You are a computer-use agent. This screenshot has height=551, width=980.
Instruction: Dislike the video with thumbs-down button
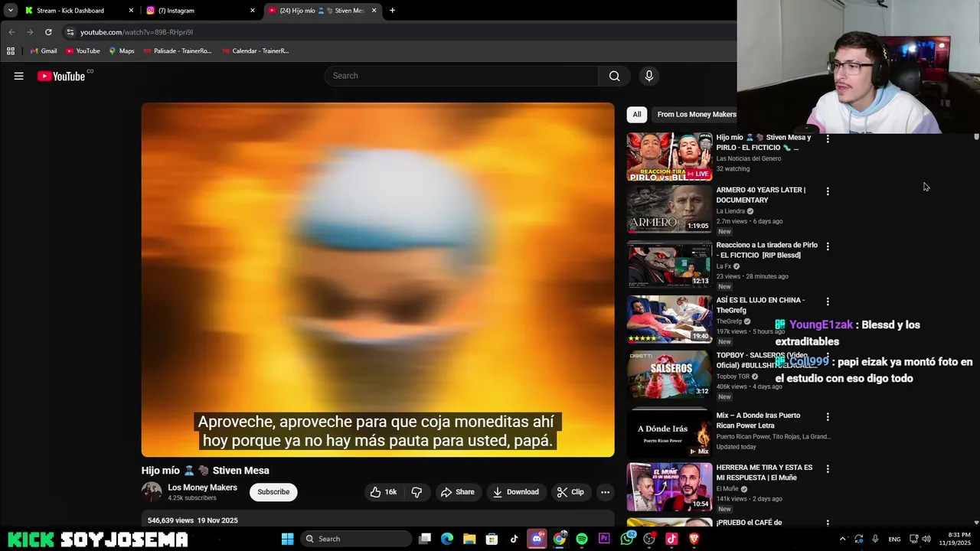click(x=416, y=492)
